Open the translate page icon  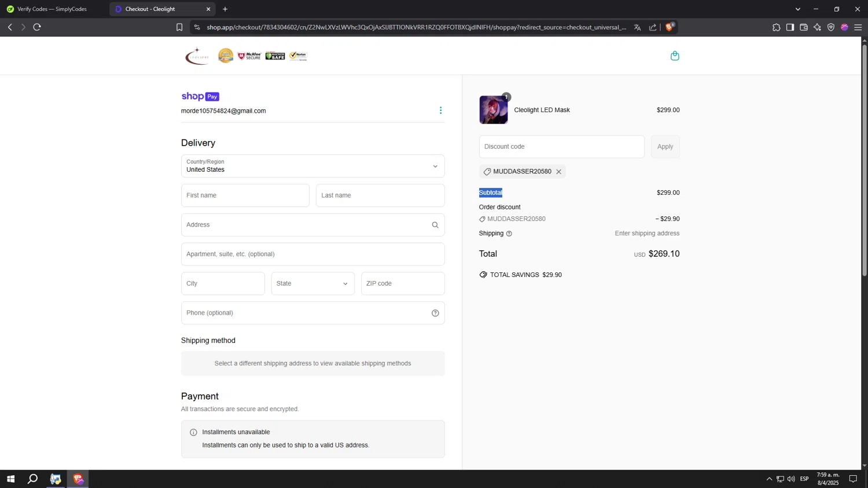(637, 27)
